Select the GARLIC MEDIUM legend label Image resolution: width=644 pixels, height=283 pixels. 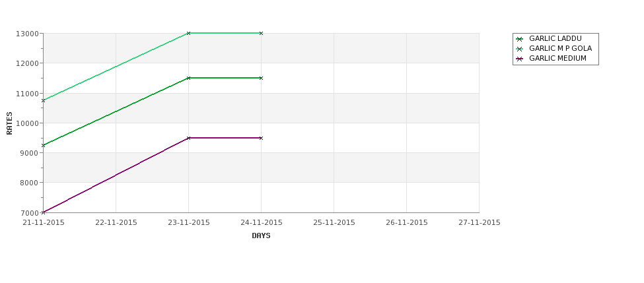coord(557,58)
